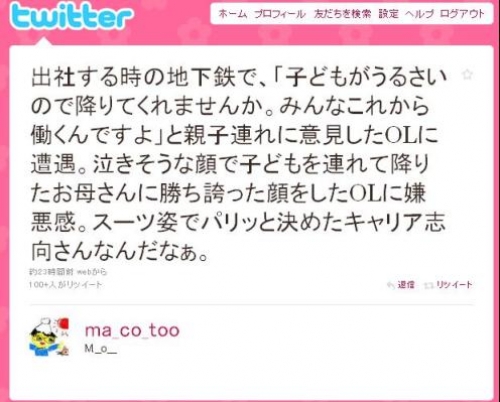
Task: Click the reply arrow icon
Action: (x=391, y=285)
